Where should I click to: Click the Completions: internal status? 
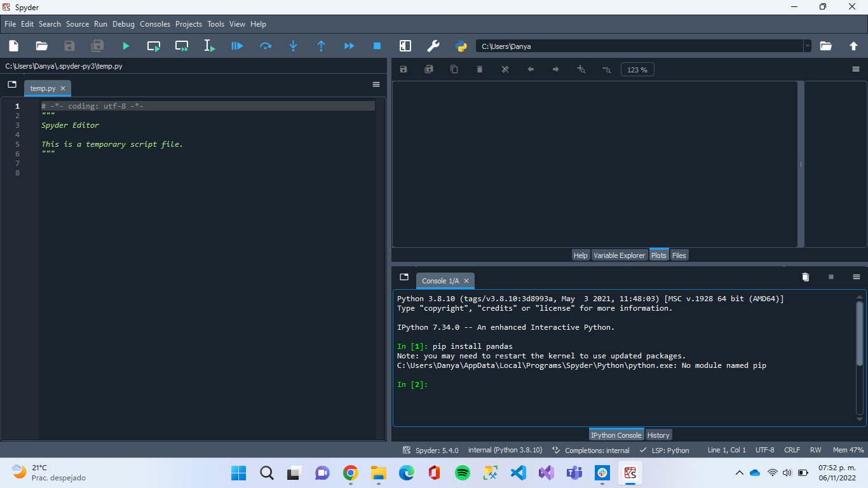pos(591,450)
